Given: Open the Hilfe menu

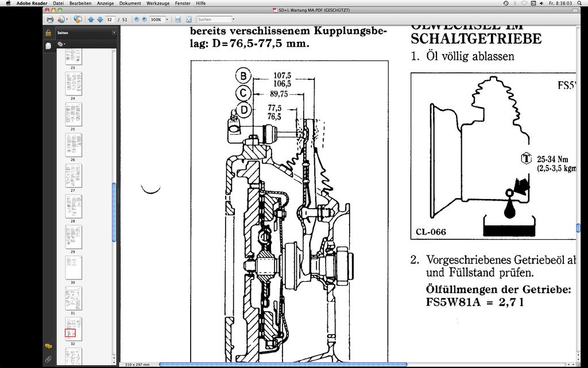Looking at the screenshot, I should coord(200,3).
